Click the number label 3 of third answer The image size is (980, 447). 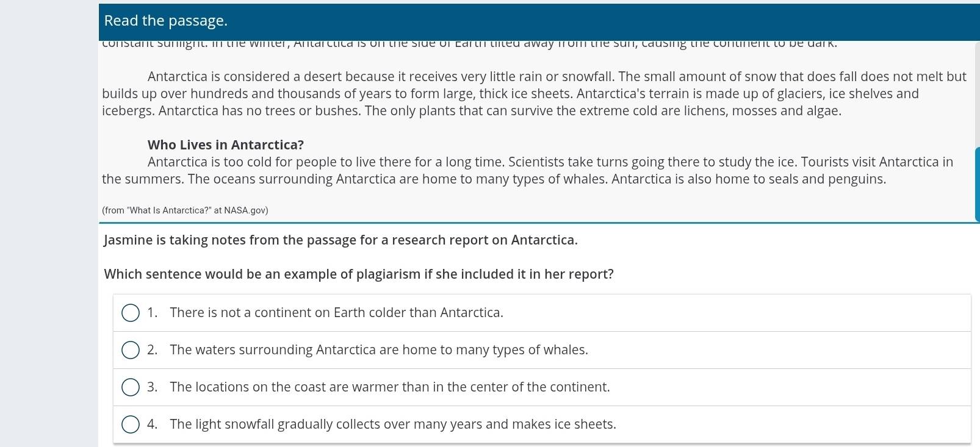(152, 387)
